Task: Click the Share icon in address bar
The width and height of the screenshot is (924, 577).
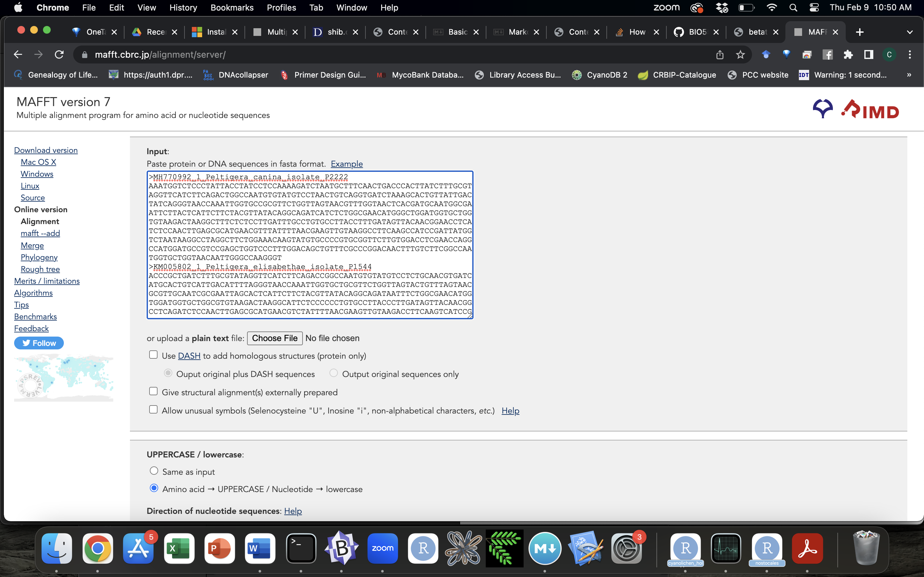Action: point(720,54)
